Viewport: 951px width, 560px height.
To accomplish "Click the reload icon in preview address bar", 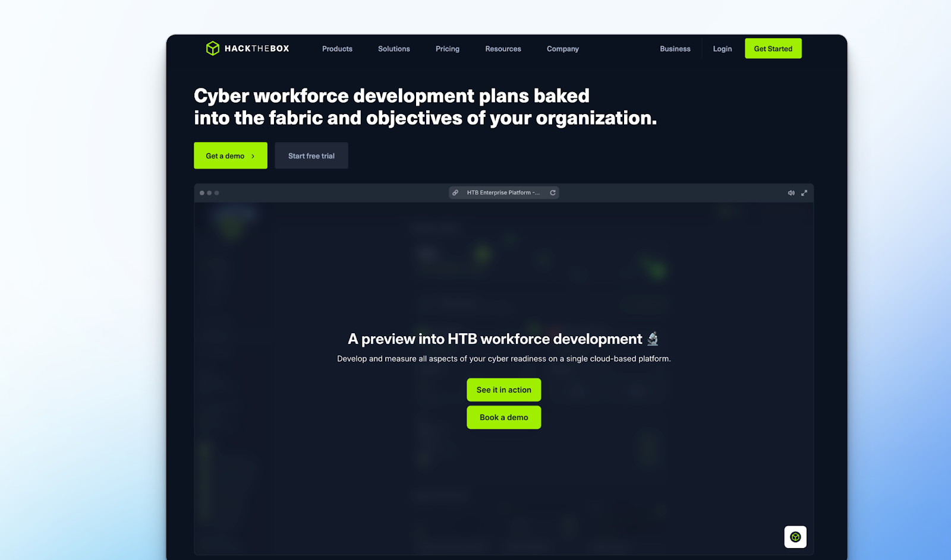I will click(x=553, y=192).
